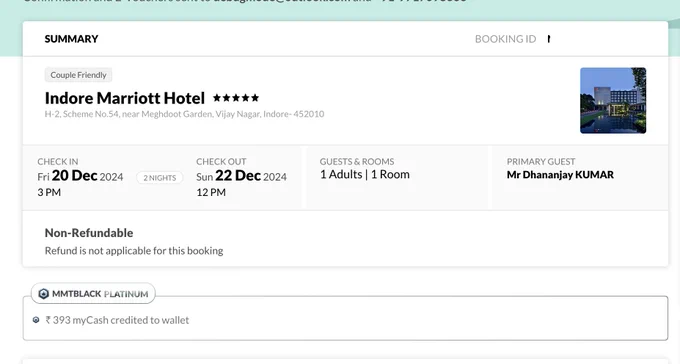
Task: Click the hotel address near Meghdoot Garden
Action: 184,114
